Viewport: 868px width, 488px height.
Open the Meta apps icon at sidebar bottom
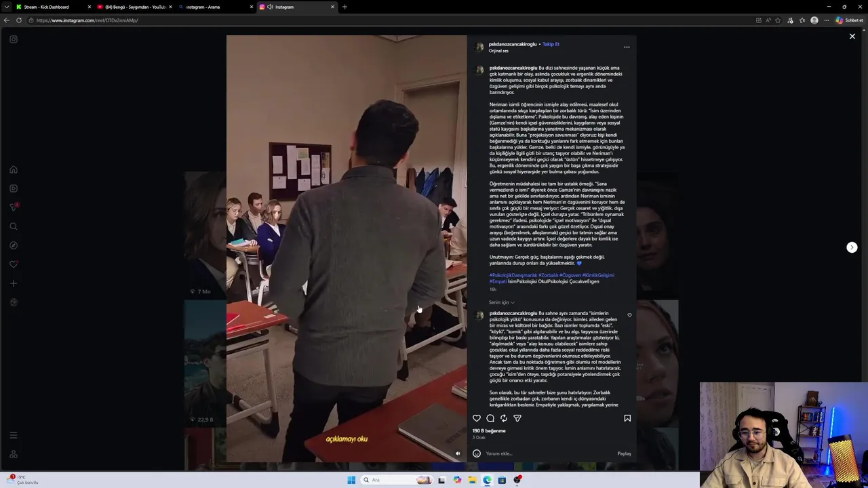14,454
